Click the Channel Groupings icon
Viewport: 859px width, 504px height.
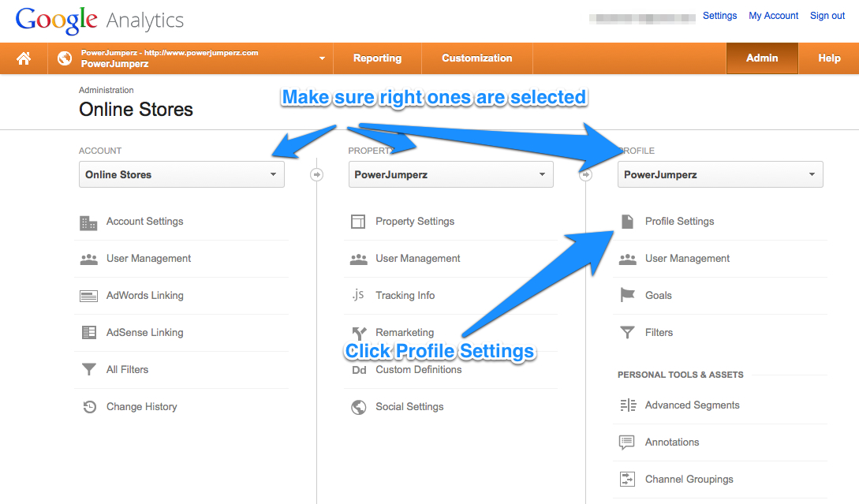627,480
